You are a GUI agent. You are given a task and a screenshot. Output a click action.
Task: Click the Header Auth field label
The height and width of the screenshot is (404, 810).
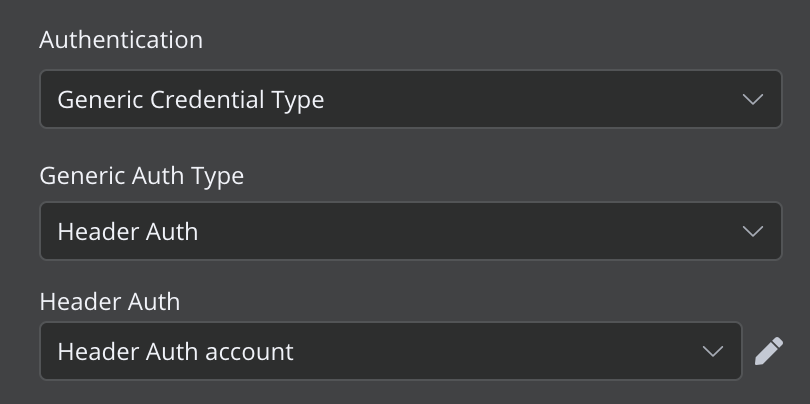[109, 301]
